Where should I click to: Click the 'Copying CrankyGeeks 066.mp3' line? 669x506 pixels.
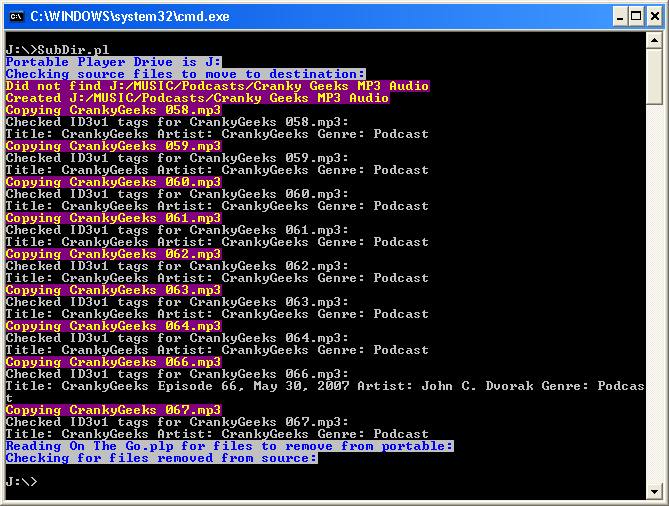pyautogui.click(x=113, y=362)
